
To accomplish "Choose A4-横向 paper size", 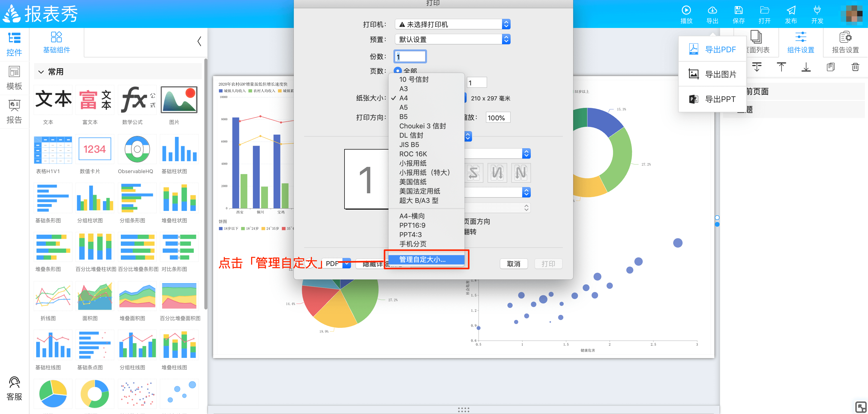I will click(x=426, y=216).
